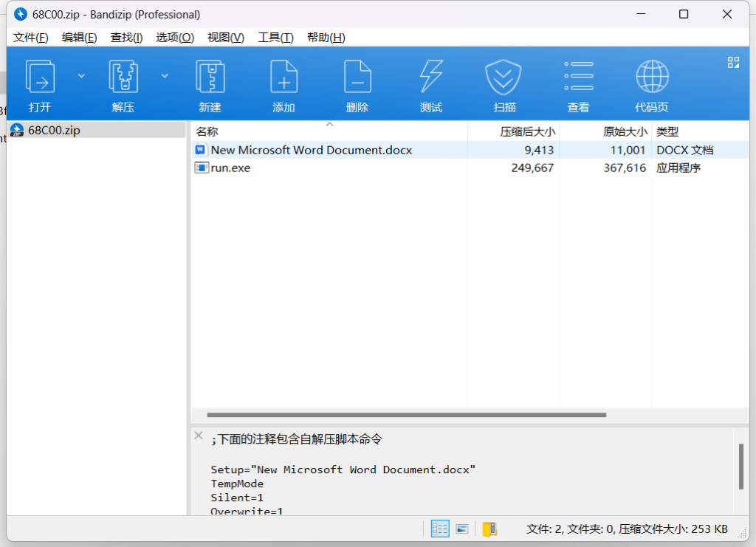Click the 打开 (Open) toolbar icon
Viewport: 756px width, 547px height.
(40, 78)
